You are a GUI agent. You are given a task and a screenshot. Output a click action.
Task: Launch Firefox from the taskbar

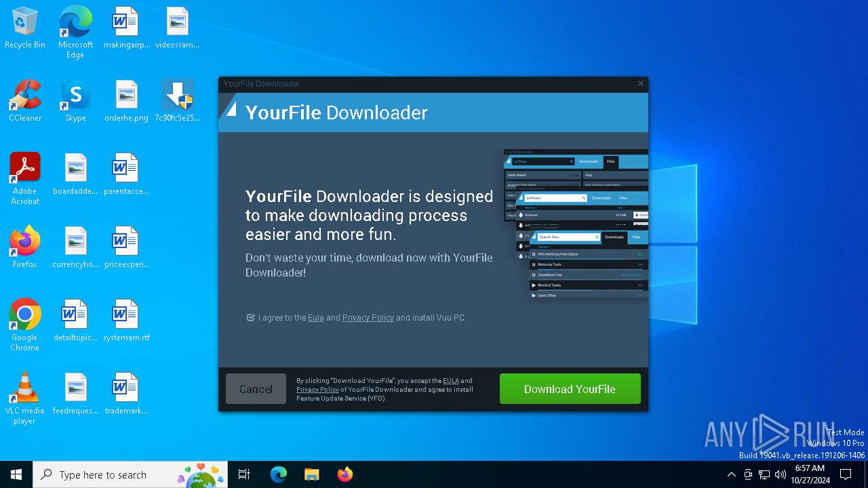pos(344,474)
